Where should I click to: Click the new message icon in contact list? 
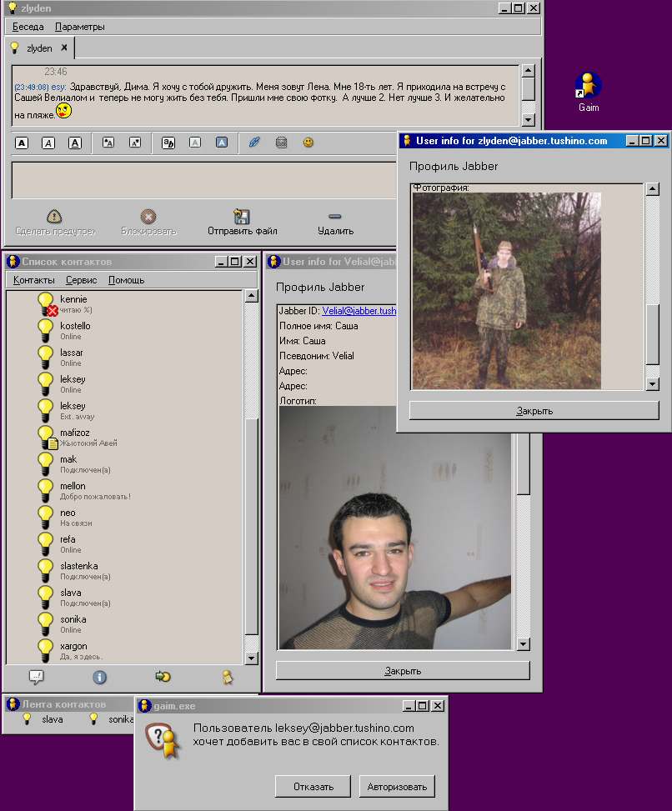[36, 677]
